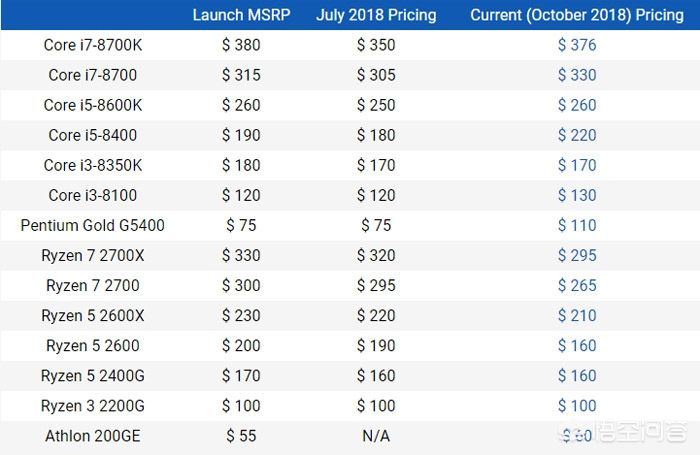Click the Core i5-8400 processor name
The height and width of the screenshot is (455, 700).
93,135
